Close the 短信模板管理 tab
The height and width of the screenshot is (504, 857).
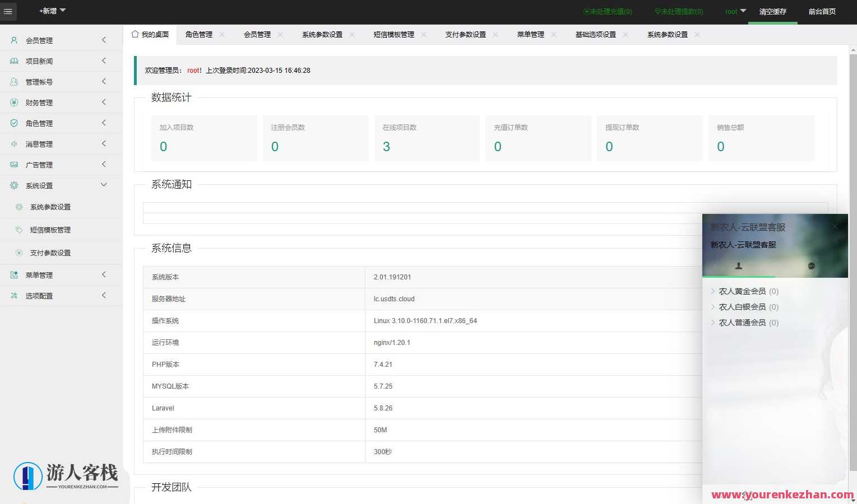tap(424, 35)
